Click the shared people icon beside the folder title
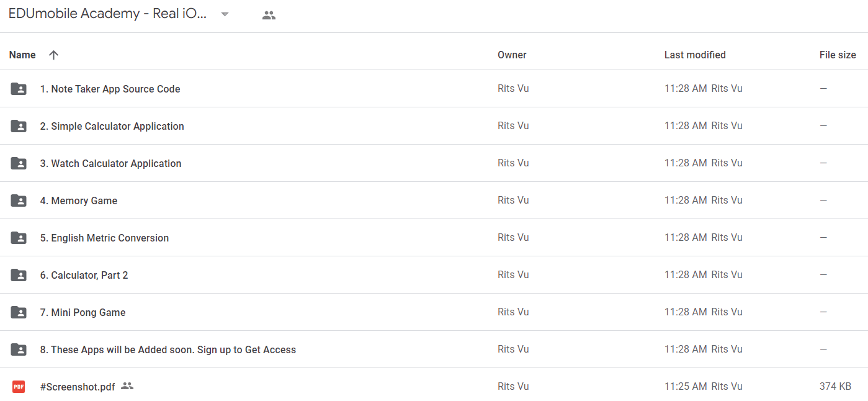The width and height of the screenshot is (868, 401). pos(269,16)
